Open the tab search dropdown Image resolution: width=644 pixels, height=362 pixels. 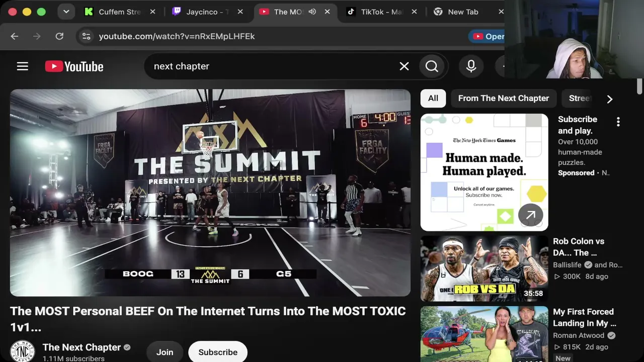(66, 12)
